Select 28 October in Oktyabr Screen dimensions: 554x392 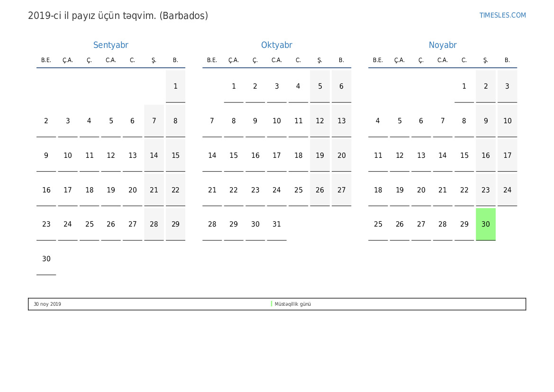[212, 224]
